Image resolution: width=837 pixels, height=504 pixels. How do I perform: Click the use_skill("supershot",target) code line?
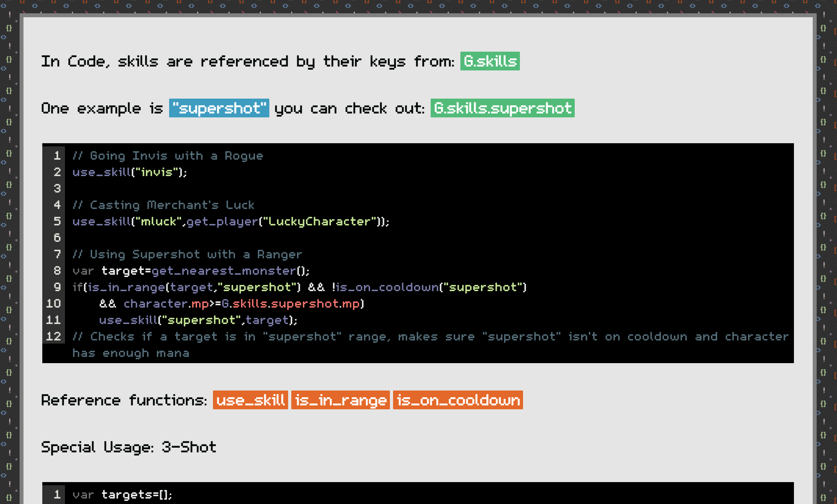pyautogui.click(x=198, y=320)
